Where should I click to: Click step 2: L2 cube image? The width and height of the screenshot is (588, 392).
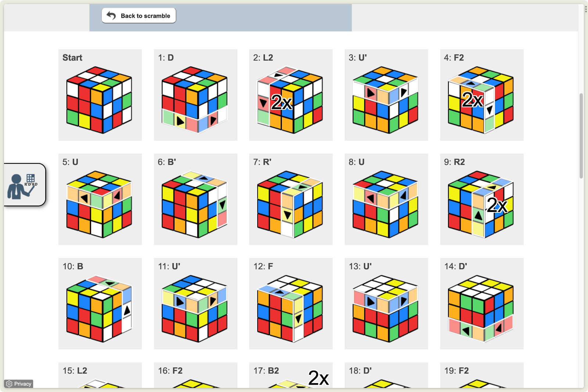pos(290,100)
